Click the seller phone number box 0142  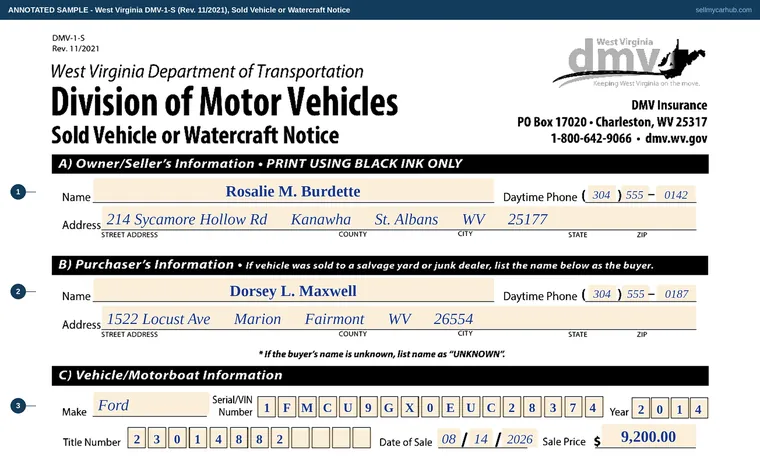(676, 194)
